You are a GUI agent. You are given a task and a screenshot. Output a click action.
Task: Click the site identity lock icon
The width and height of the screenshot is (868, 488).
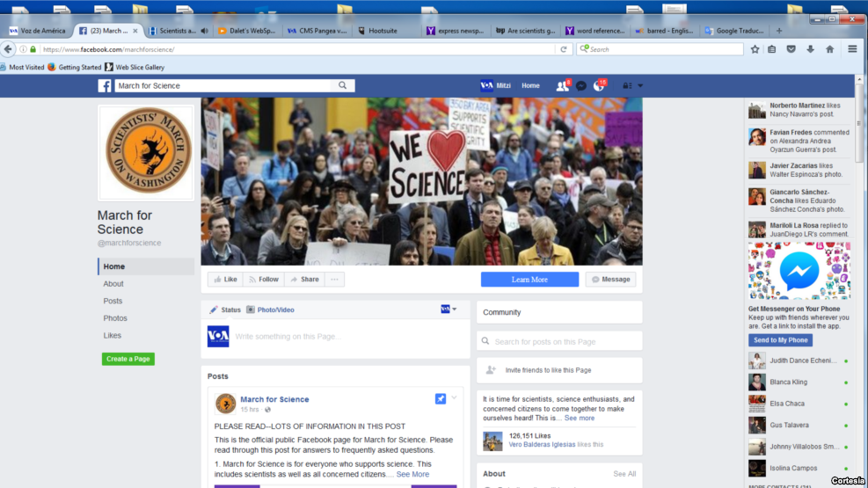click(33, 49)
